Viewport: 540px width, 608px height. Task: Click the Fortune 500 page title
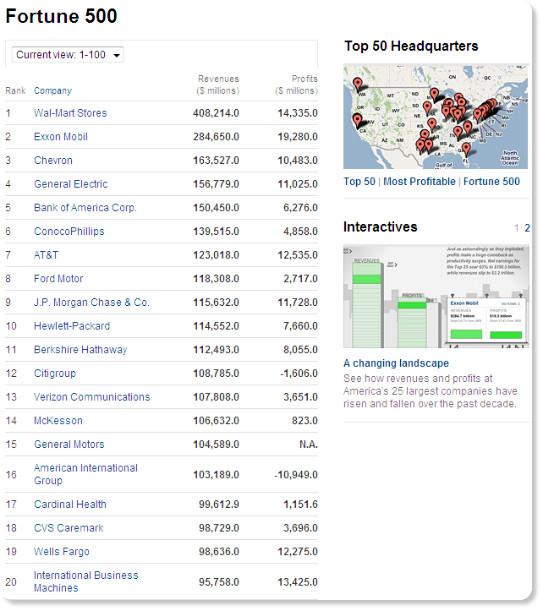point(61,16)
